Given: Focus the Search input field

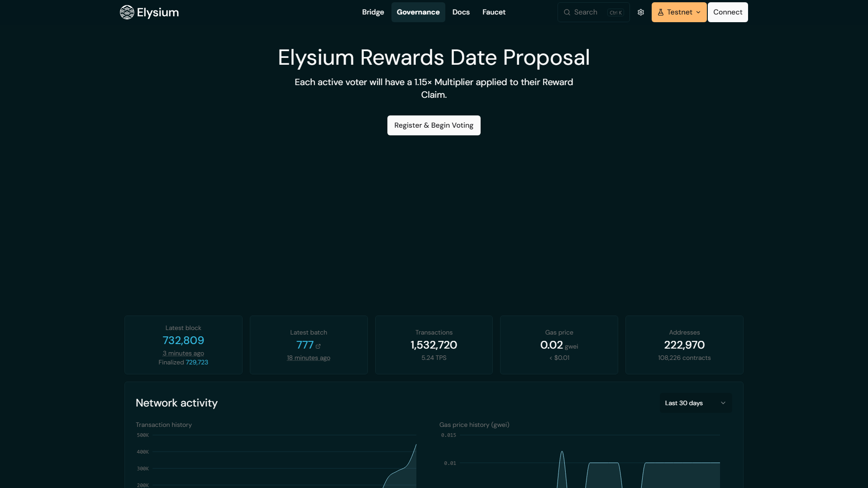Looking at the screenshot, I should [x=593, y=12].
